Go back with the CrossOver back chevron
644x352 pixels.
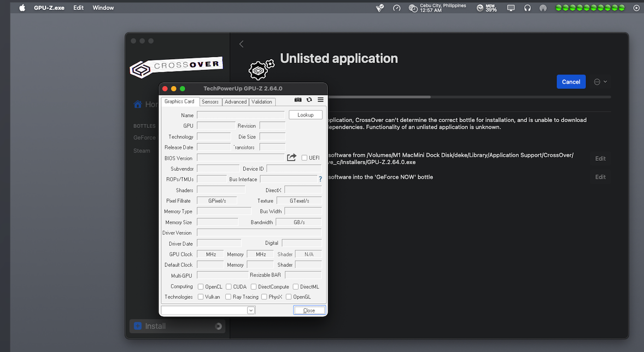[242, 44]
